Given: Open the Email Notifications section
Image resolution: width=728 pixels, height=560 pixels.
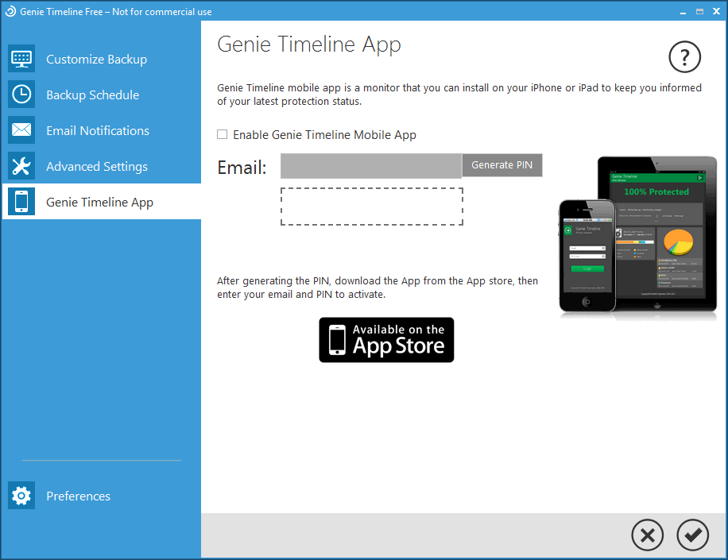Looking at the screenshot, I should (102, 130).
